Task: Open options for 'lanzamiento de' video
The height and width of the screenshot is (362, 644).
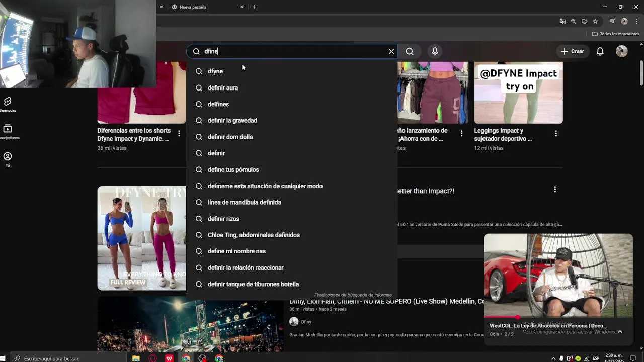Action: [x=461, y=133]
